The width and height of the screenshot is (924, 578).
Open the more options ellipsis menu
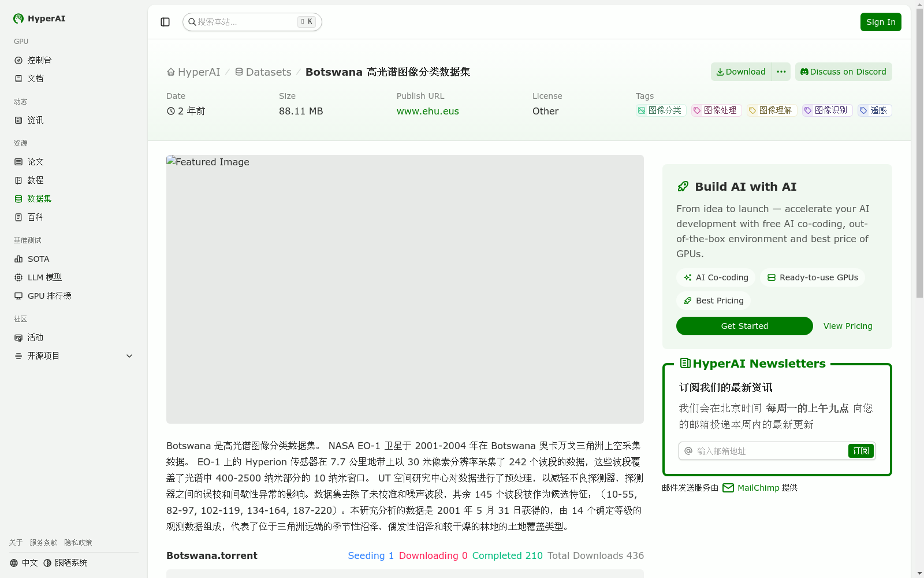781,72
